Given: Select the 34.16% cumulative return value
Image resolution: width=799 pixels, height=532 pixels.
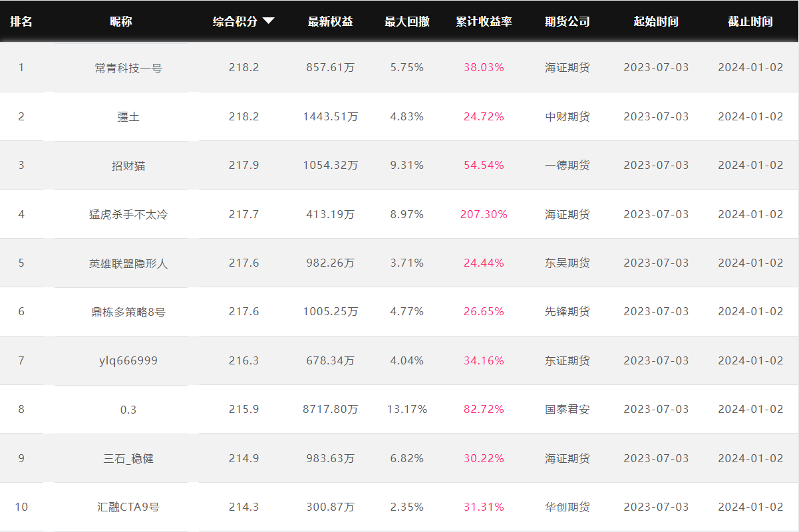Looking at the screenshot, I should tap(484, 360).
